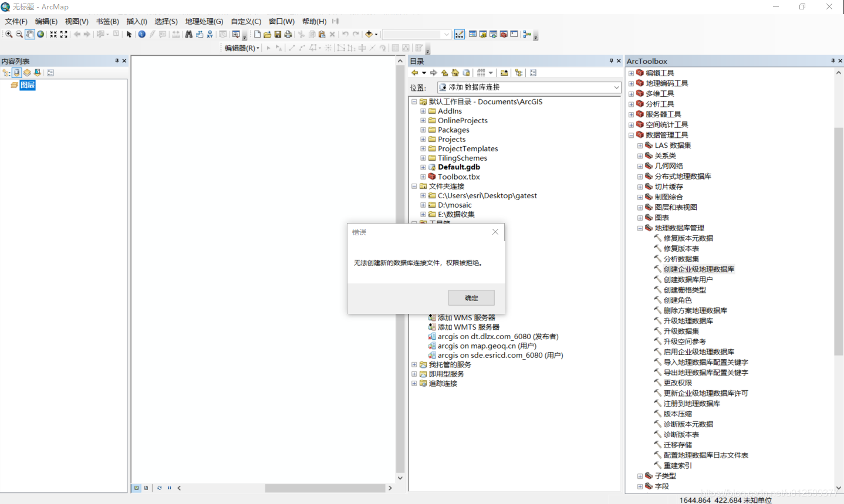Open the Python window icon
844x504 pixels.
[514, 35]
